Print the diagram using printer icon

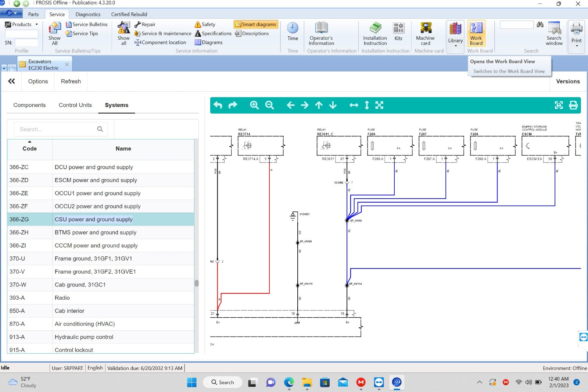click(x=573, y=105)
